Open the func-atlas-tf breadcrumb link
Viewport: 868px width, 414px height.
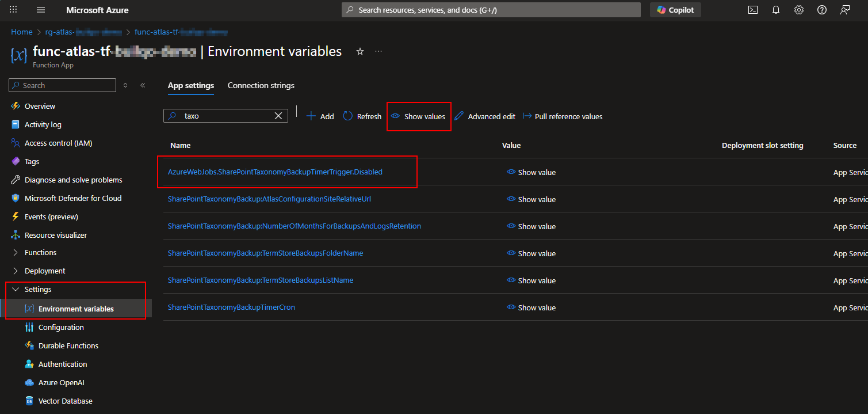pyautogui.click(x=181, y=32)
